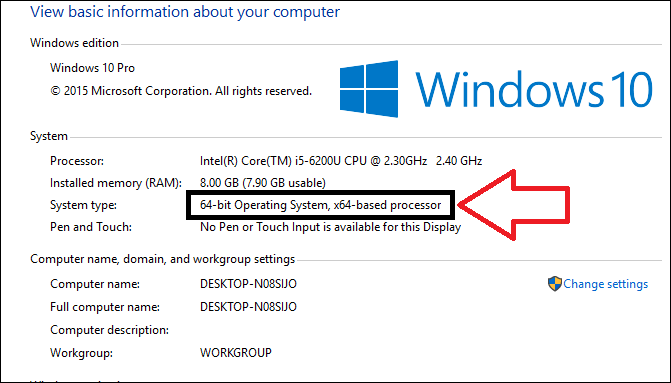Click the large Windows 10 wordmark
The width and height of the screenshot is (671, 383).
click(x=534, y=89)
